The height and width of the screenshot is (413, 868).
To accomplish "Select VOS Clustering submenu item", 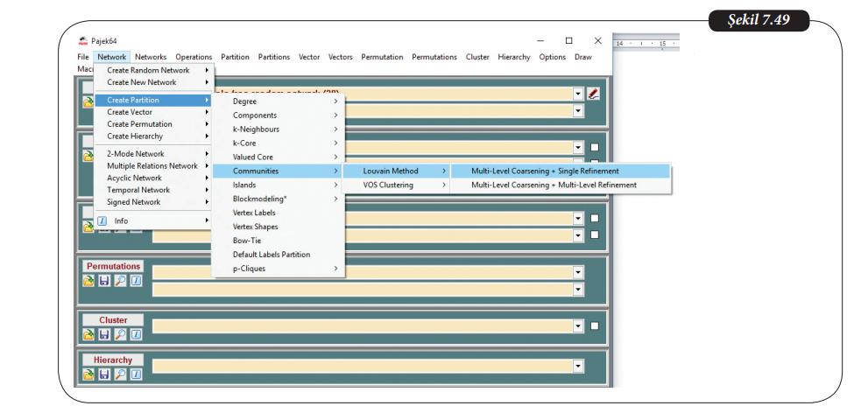I will (x=387, y=185).
